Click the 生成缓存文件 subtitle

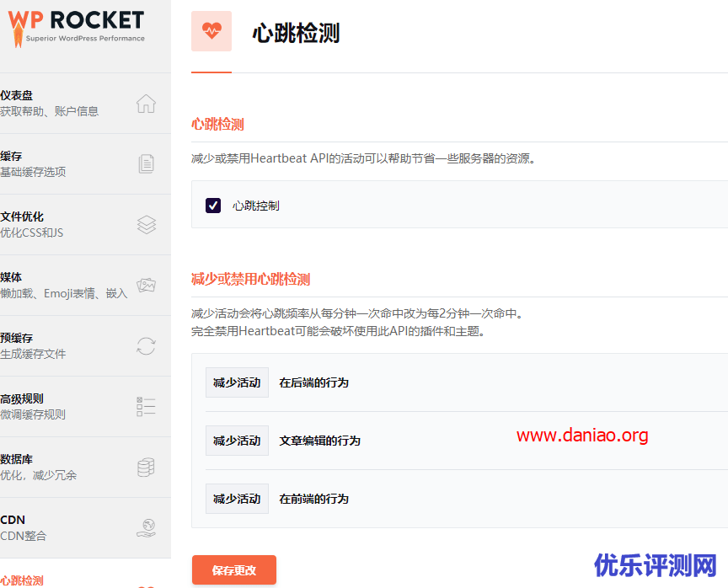point(33,354)
